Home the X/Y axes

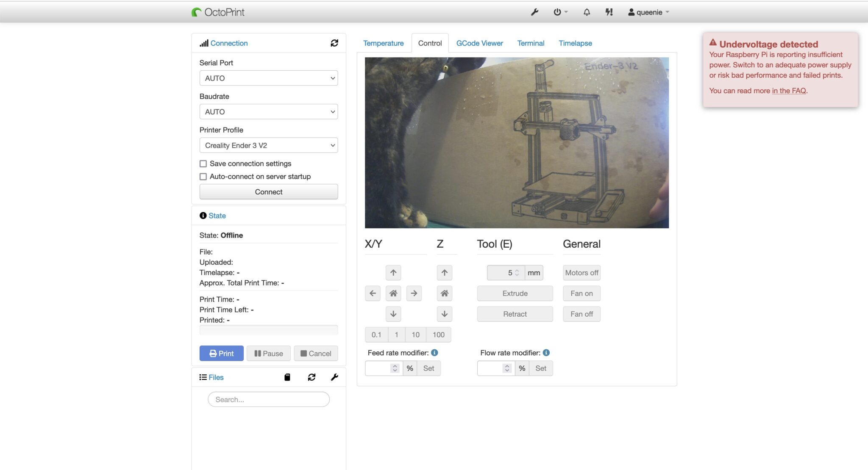[x=393, y=293]
